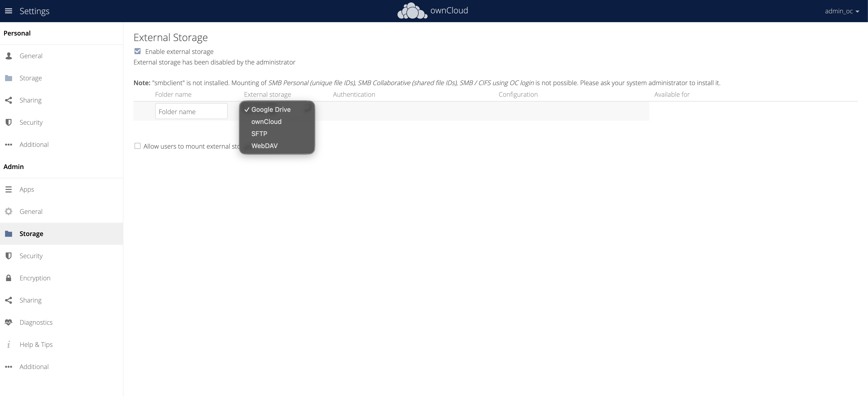Open Security settings via shield icon

8,122
